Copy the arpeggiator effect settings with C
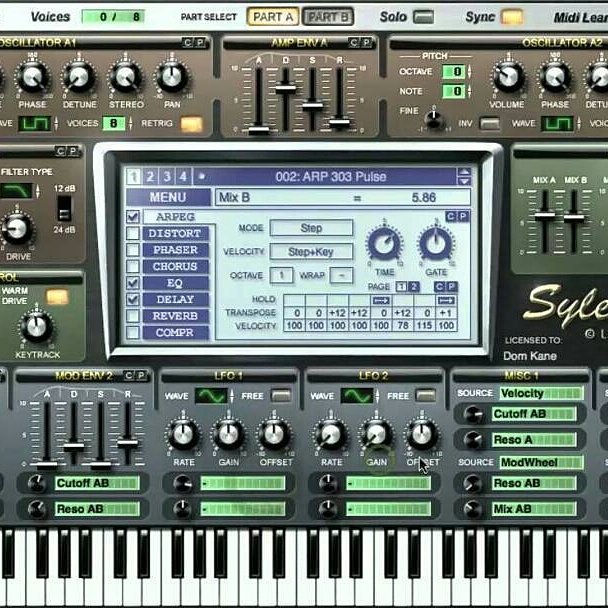 (451, 216)
